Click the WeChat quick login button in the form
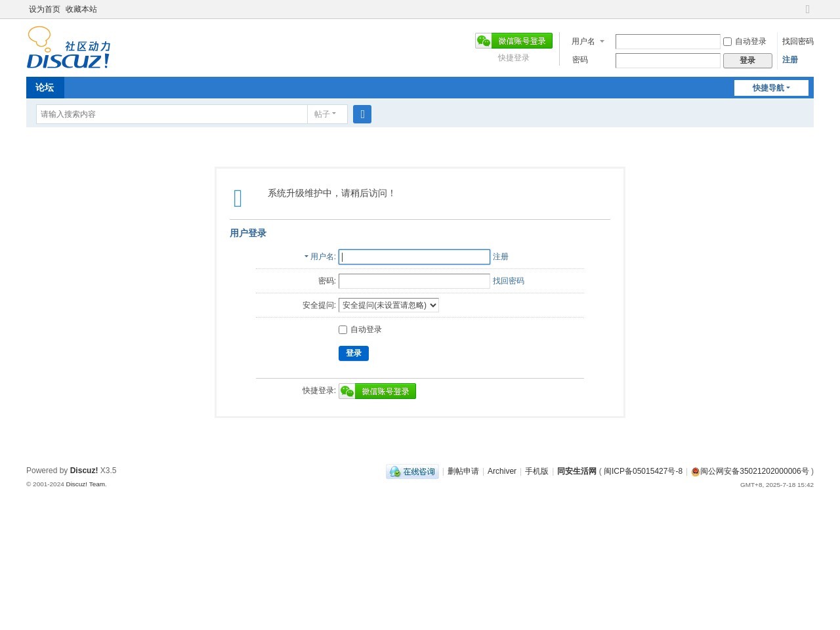Screen dimensions: 840x630 tap(377, 391)
